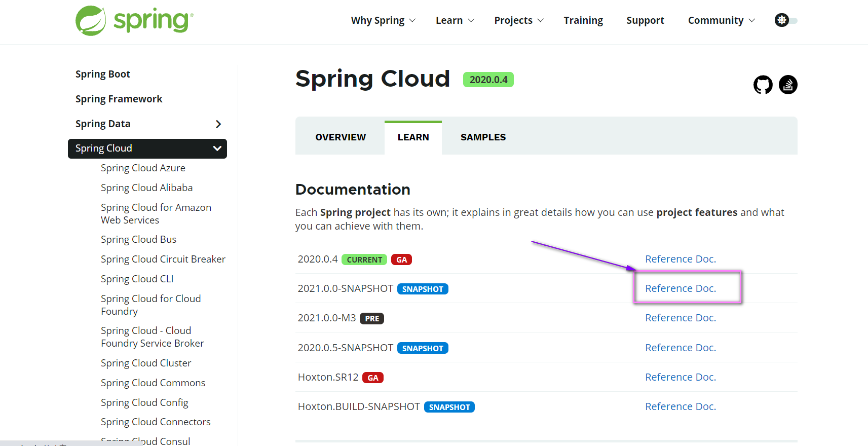Open Spring Boot in sidebar

coord(103,74)
